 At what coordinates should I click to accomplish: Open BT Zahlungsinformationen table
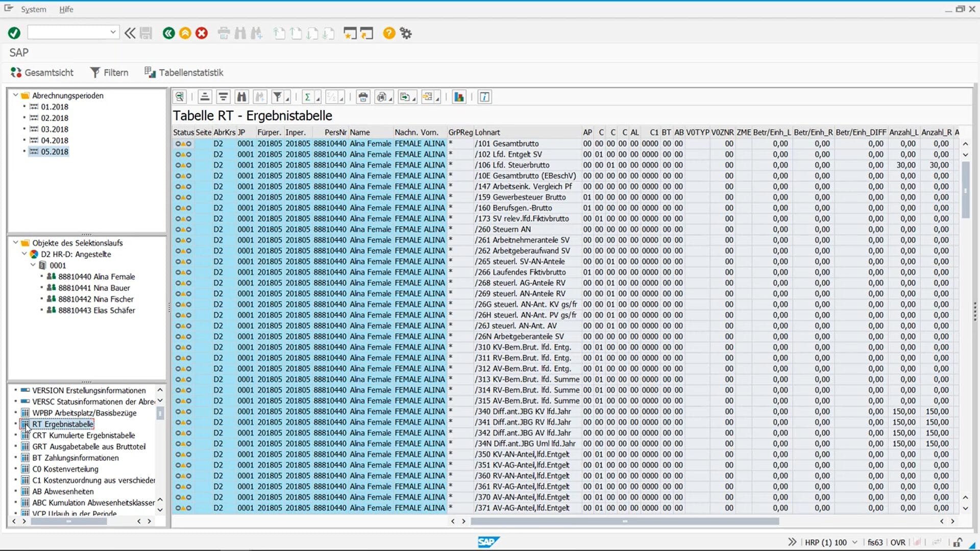(76, 458)
